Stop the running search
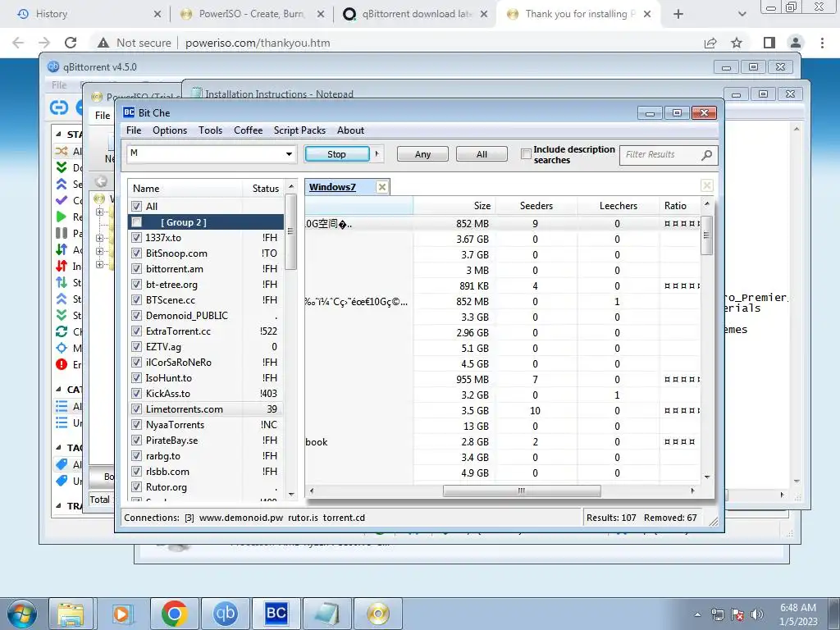The width and height of the screenshot is (840, 630). [x=337, y=153]
